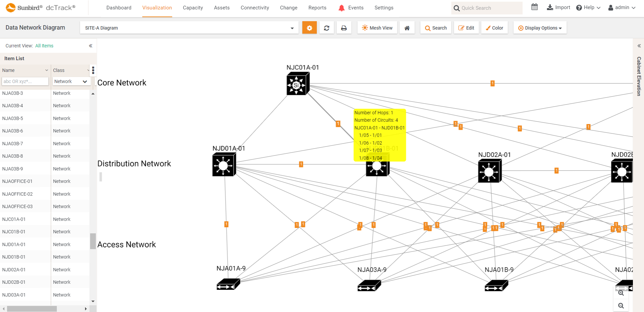Reset view with the home icon
Viewport: 644px width, 312px height.
click(x=407, y=28)
